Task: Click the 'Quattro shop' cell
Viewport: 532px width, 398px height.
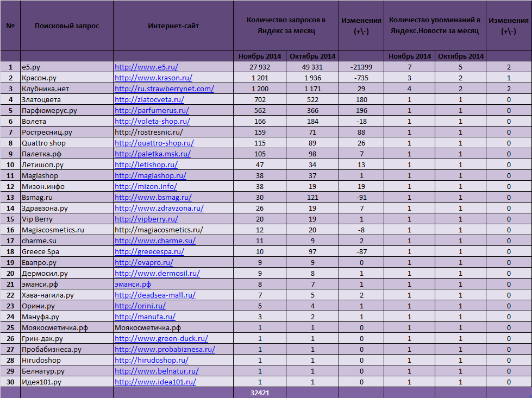Action: 67,143
